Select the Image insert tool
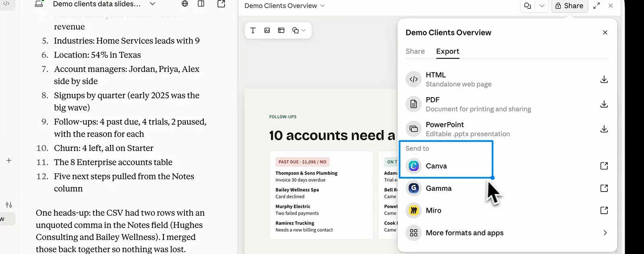644x254 pixels. point(267,30)
